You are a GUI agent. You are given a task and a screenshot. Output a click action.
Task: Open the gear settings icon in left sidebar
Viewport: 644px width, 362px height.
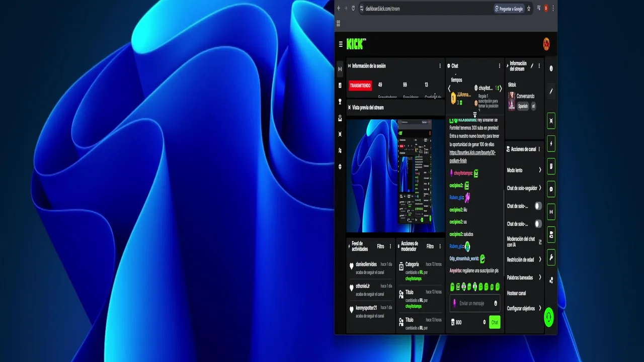tap(340, 166)
